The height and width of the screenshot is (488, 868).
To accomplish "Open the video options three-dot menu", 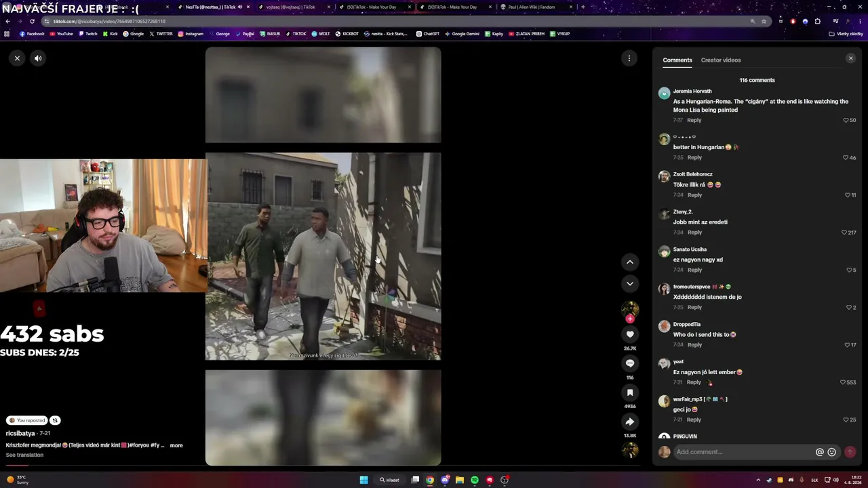I will coord(629,58).
